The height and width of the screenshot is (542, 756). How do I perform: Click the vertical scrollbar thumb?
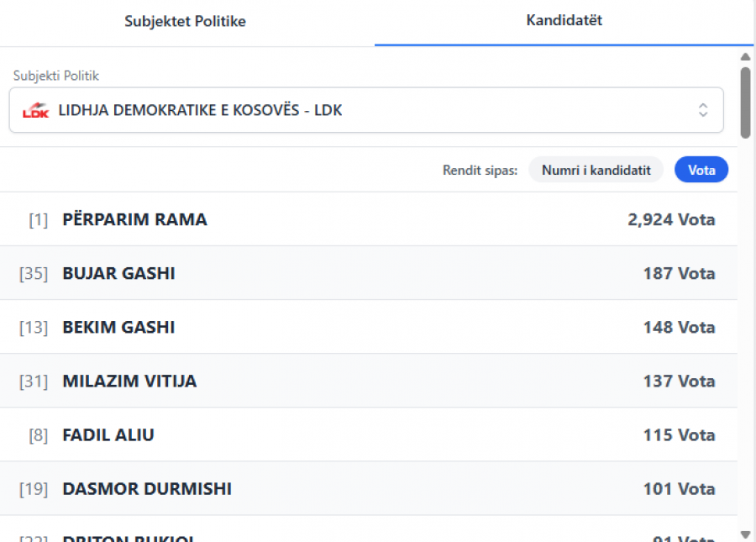(x=745, y=101)
